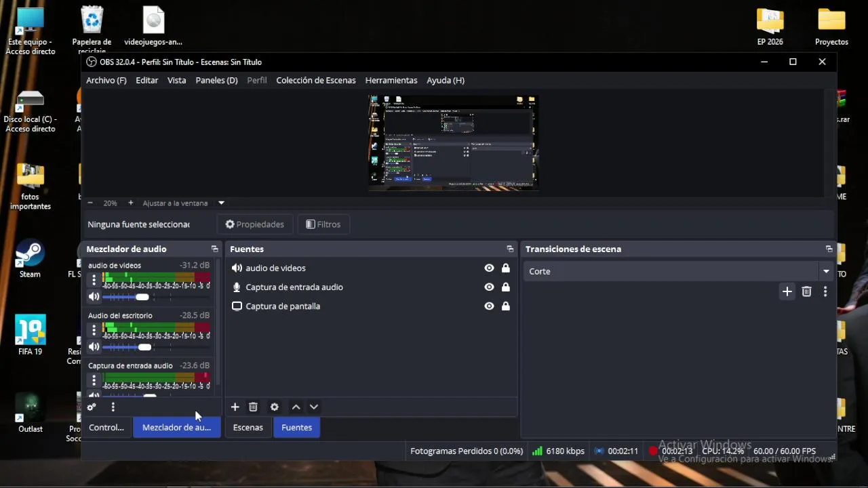Open the EP 2026 desktop folder

(770, 27)
